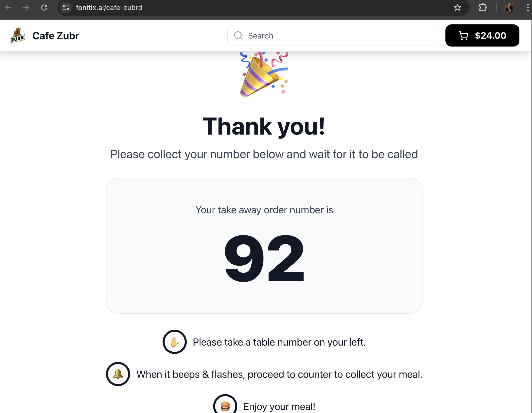
Task: Click the order number 92
Action: (x=264, y=258)
